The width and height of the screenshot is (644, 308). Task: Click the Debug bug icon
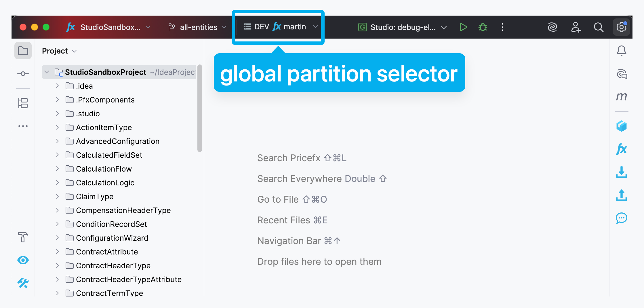click(x=483, y=27)
